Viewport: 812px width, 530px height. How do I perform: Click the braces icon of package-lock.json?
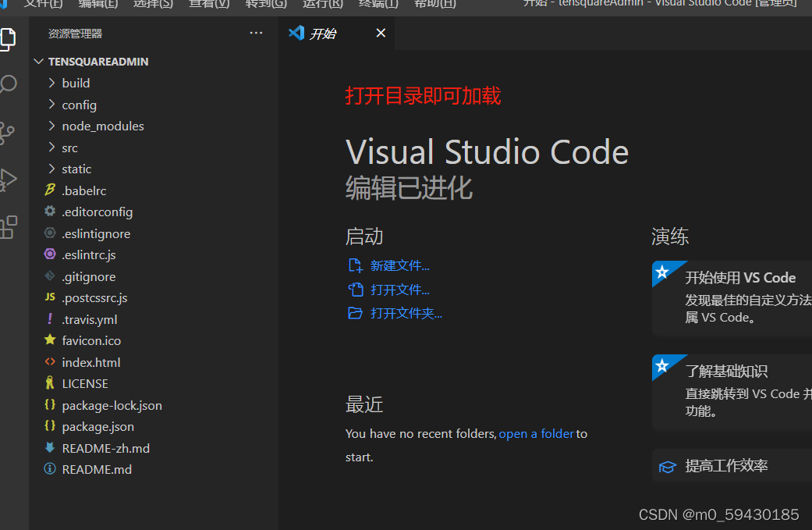click(50, 404)
